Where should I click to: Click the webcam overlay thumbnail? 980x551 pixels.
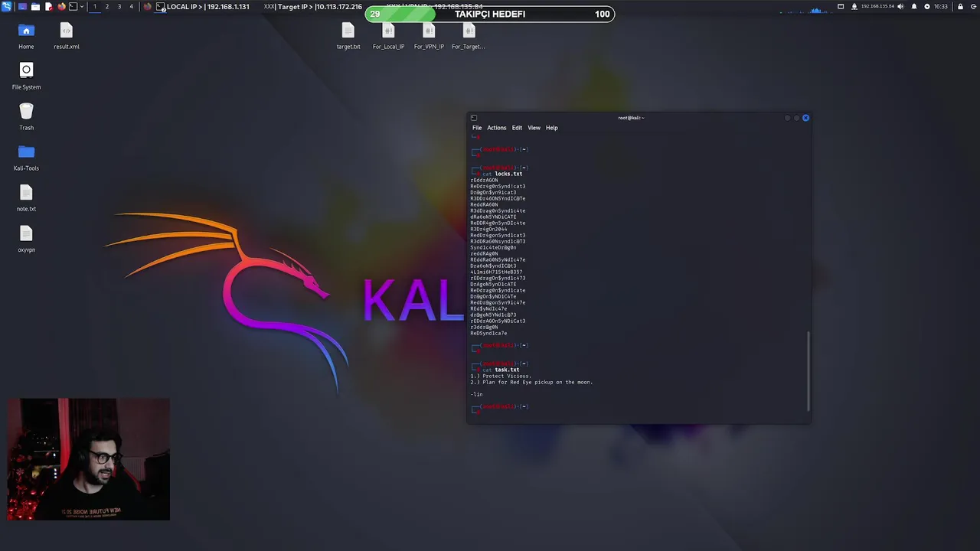89,459
